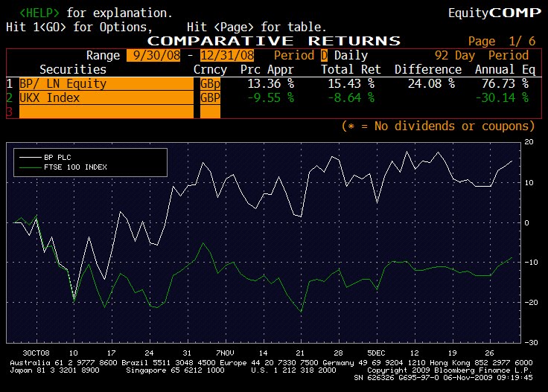Screen dimensions: 548x392
Task: Click the Page 1/ 6 indicator
Action: tap(502, 41)
